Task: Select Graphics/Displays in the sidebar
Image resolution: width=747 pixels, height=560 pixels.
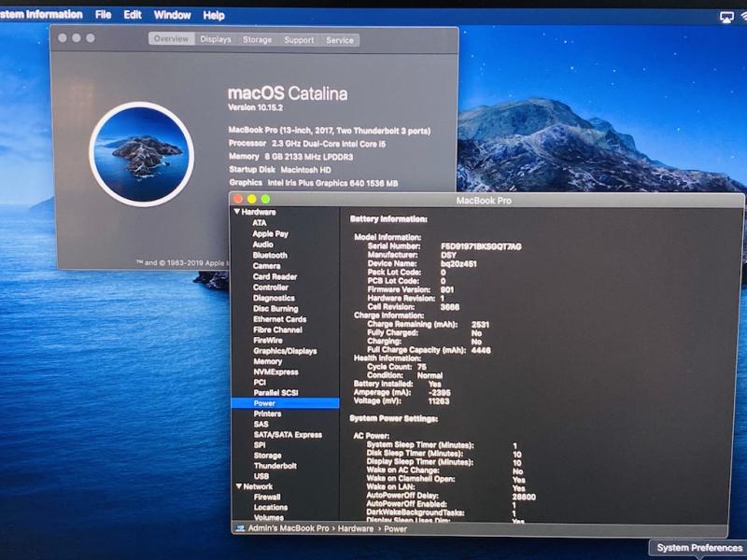Action: [285, 351]
